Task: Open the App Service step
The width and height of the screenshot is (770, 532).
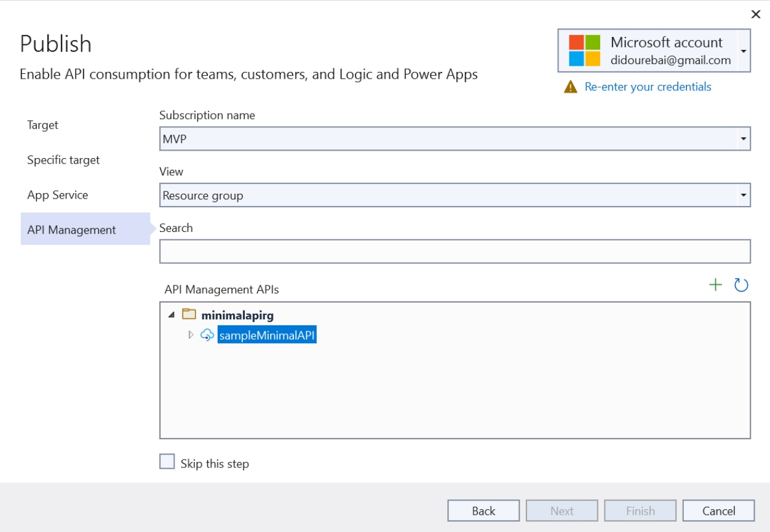Action: pyautogui.click(x=58, y=195)
